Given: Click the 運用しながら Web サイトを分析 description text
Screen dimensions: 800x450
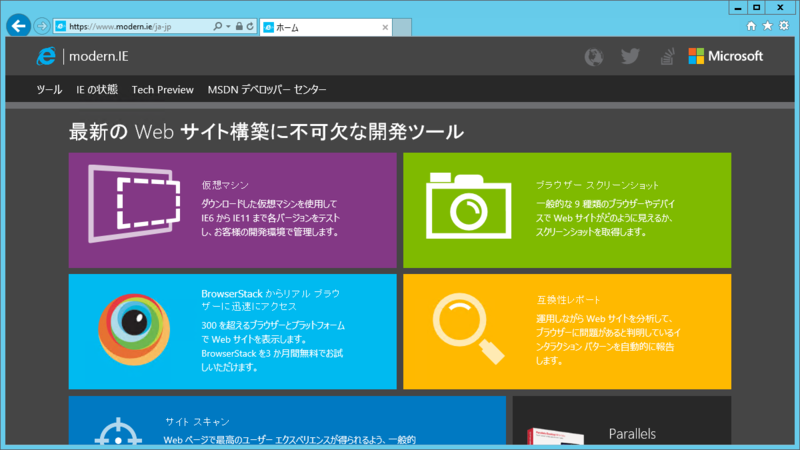Looking at the screenshot, I should 608,340.
